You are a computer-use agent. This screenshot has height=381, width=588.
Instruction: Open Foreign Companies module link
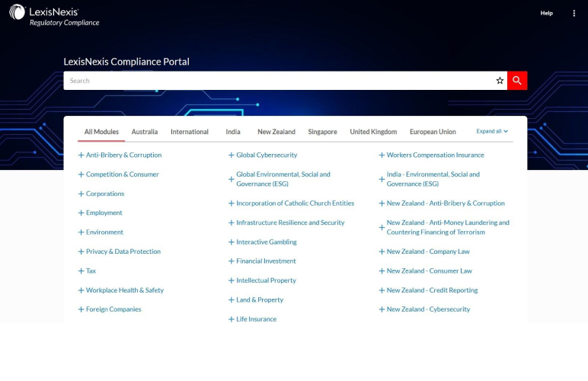pyautogui.click(x=113, y=309)
